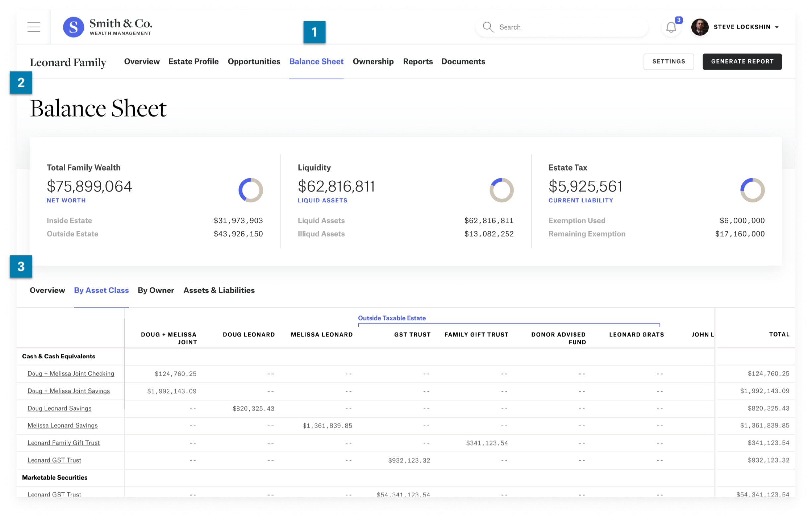Image resolution: width=812 pixels, height=520 pixels.
Task: Click the Melissa Leonard column header
Action: (321, 334)
